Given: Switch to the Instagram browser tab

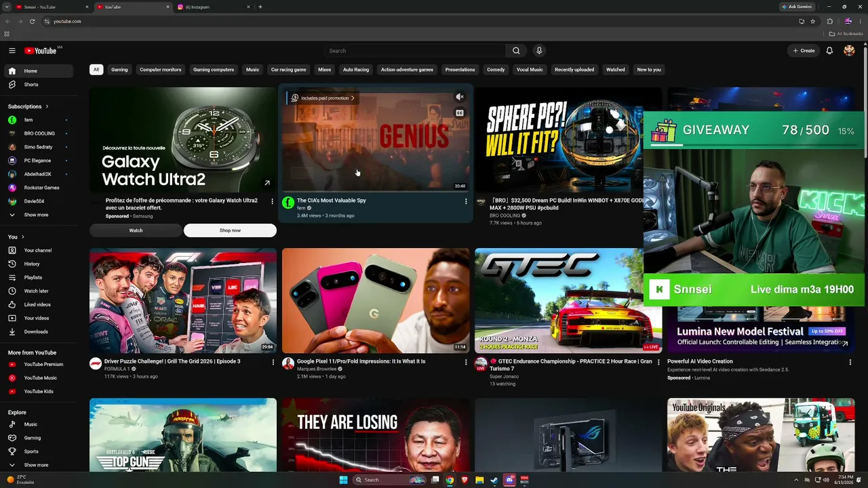Looking at the screenshot, I should coord(214,7).
